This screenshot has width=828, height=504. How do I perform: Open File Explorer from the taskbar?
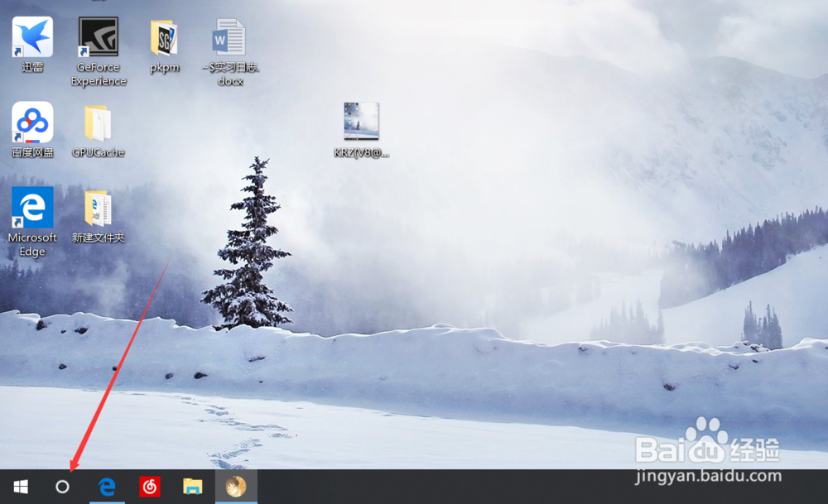(193, 487)
